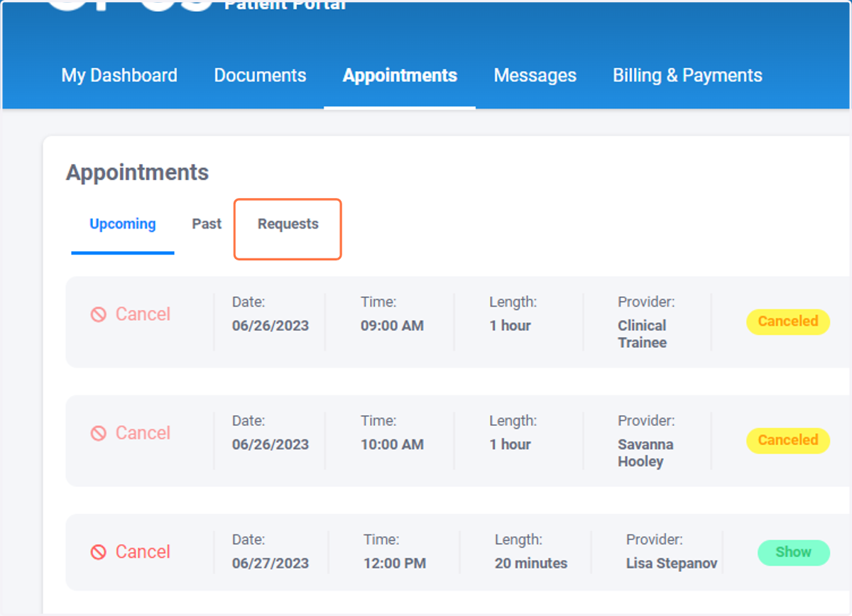Open My Dashboard tab
Viewport: 852px width, 616px height.
[x=119, y=75]
